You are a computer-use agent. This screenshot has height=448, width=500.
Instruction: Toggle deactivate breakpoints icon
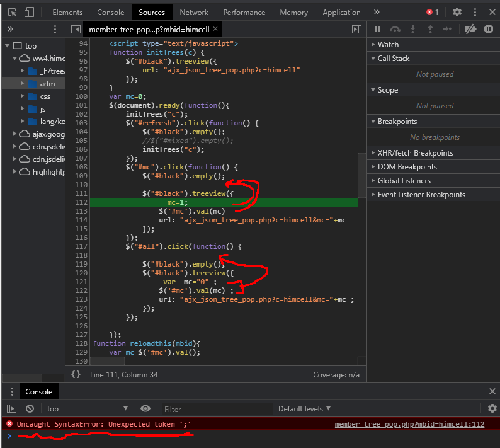tap(470, 29)
